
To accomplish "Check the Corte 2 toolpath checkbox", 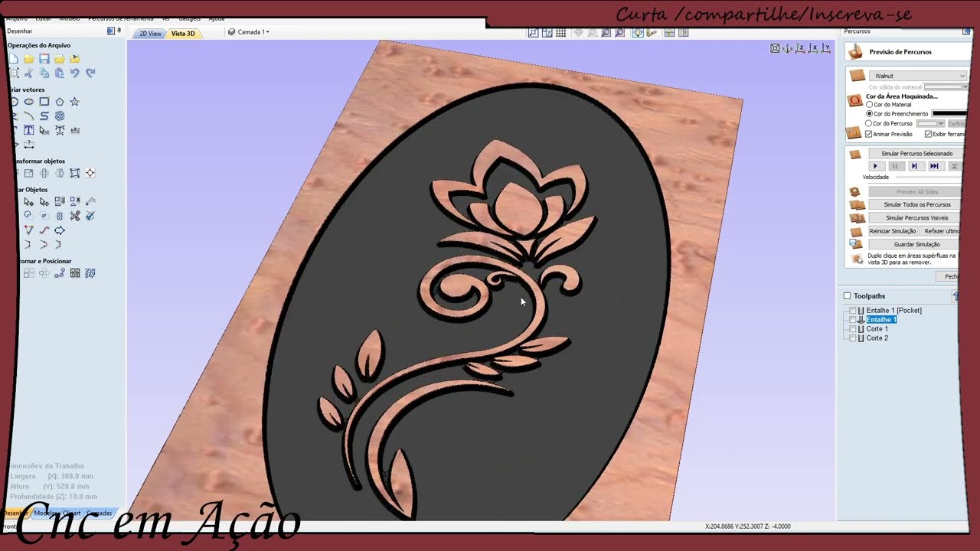I will tap(853, 338).
